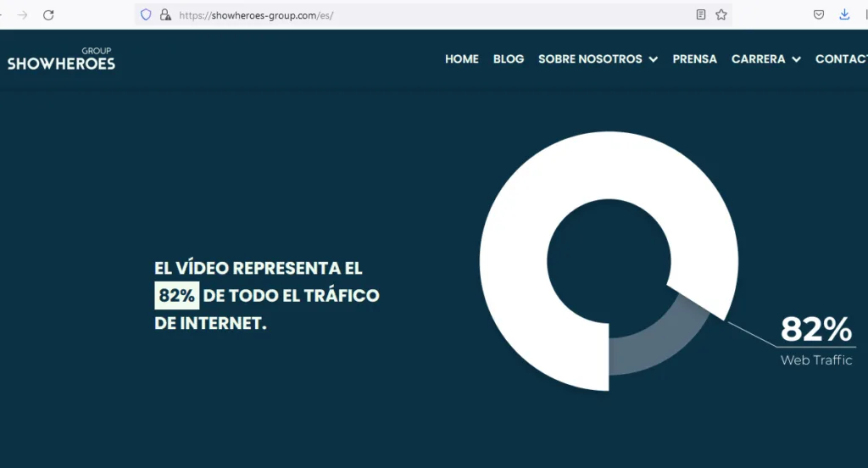This screenshot has width=868, height=468.
Task: Bookmark this page with the star icon
Action: (x=721, y=14)
